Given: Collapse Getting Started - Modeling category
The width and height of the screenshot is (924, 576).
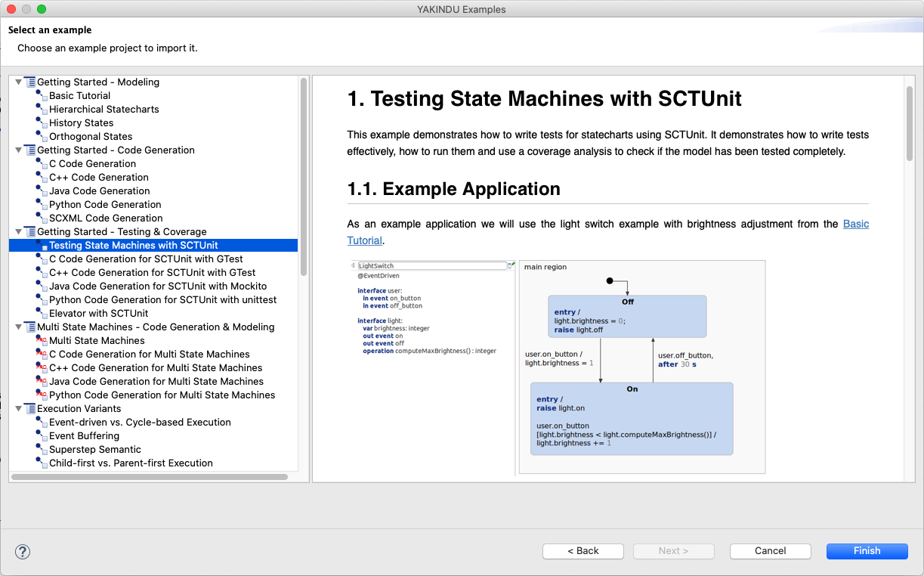Looking at the screenshot, I should [x=19, y=82].
